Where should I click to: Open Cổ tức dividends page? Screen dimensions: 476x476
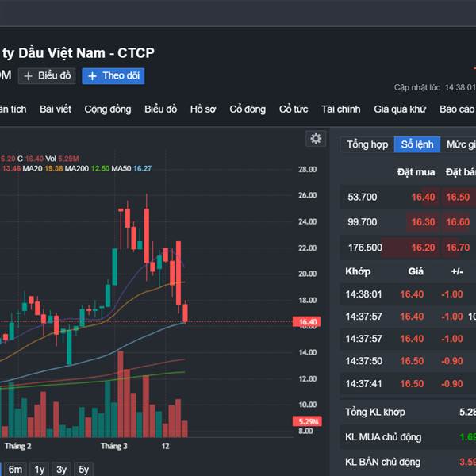[294, 109]
